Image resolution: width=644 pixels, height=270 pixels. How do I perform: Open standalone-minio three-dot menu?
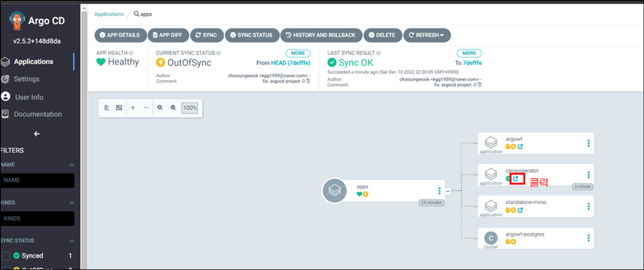[x=589, y=206]
